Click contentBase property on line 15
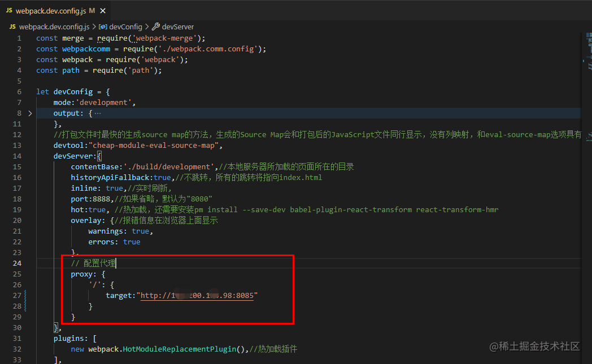 pyautogui.click(x=95, y=166)
